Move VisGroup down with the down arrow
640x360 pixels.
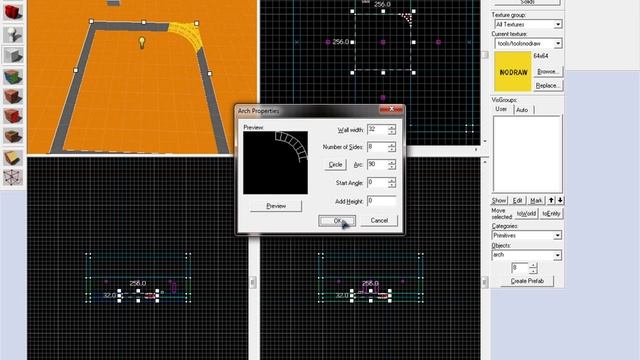(x=560, y=200)
